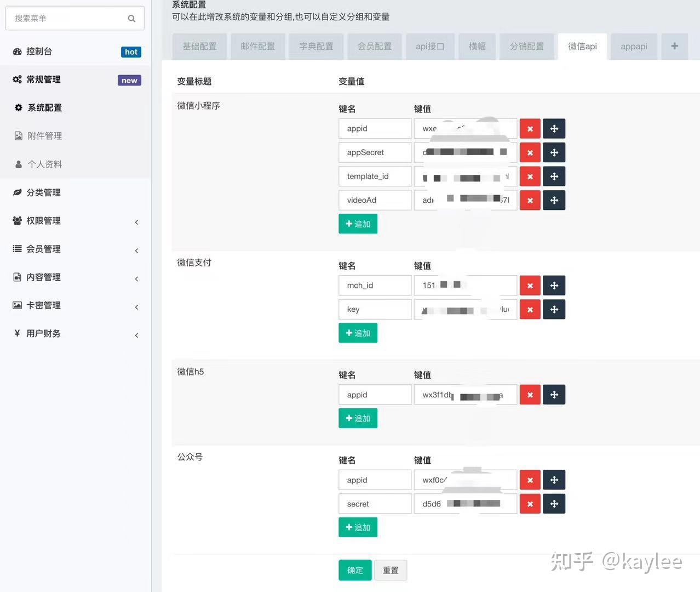Screen dimensions: 700x592
Task: Select the 权限管理 users icon
Action: coord(17,221)
